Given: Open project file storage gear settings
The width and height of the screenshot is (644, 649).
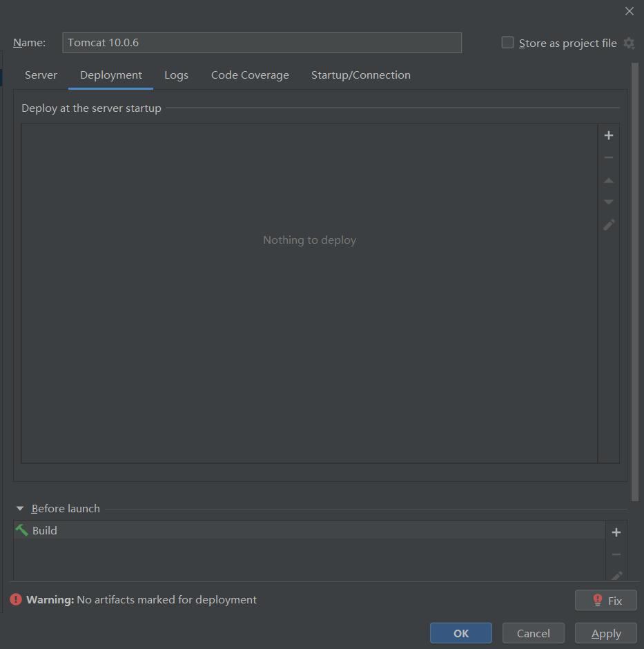Looking at the screenshot, I should [629, 43].
